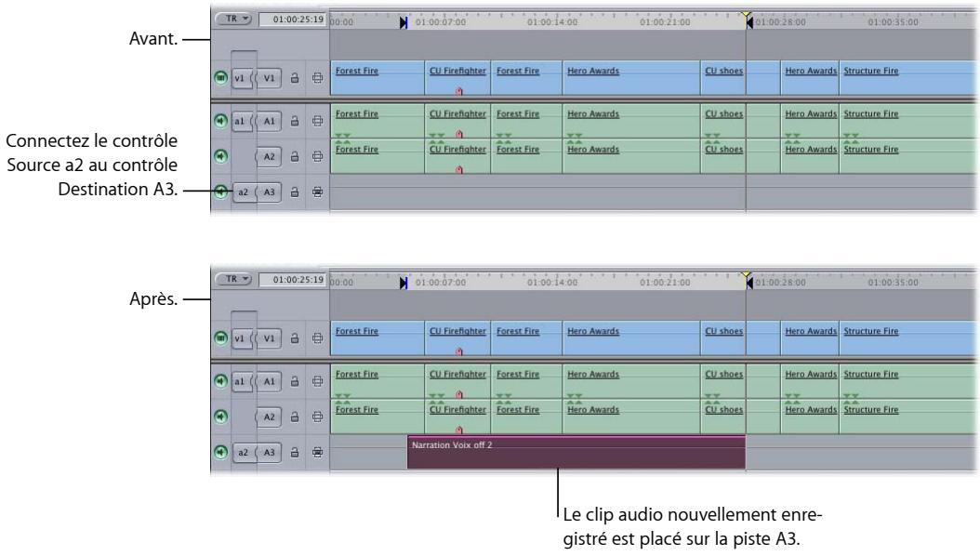Toggle Auto Select on V1 in Après timeline
This screenshot has height=556, width=980.
pyautogui.click(x=317, y=338)
